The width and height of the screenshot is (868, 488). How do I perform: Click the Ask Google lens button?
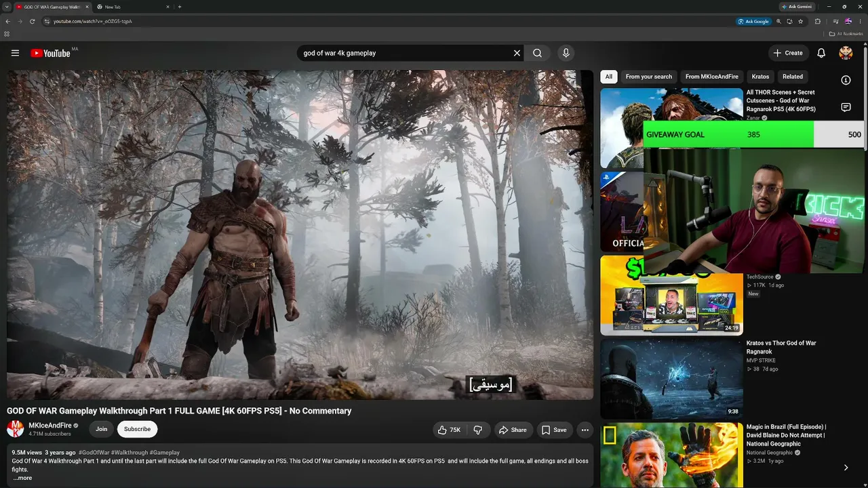[753, 21]
